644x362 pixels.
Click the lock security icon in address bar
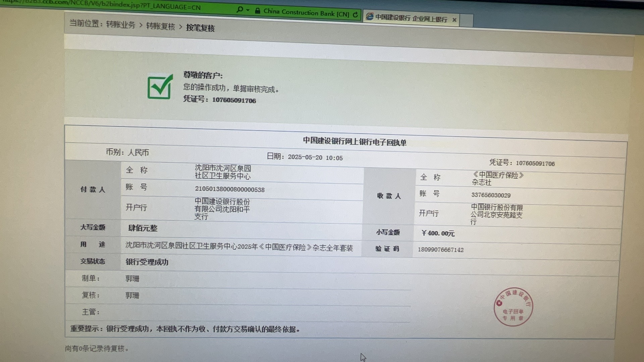pyautogui.click(x=257, y=11)
